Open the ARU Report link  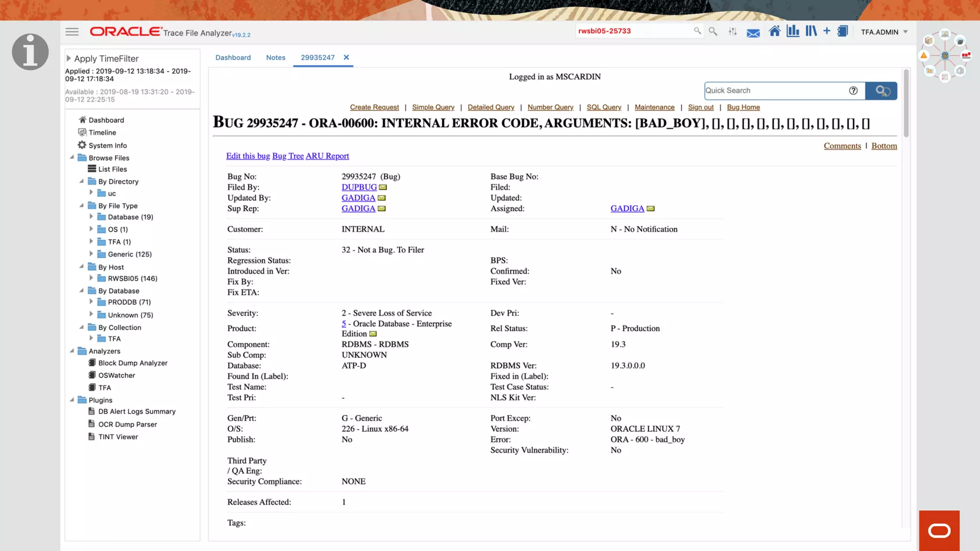327,156
